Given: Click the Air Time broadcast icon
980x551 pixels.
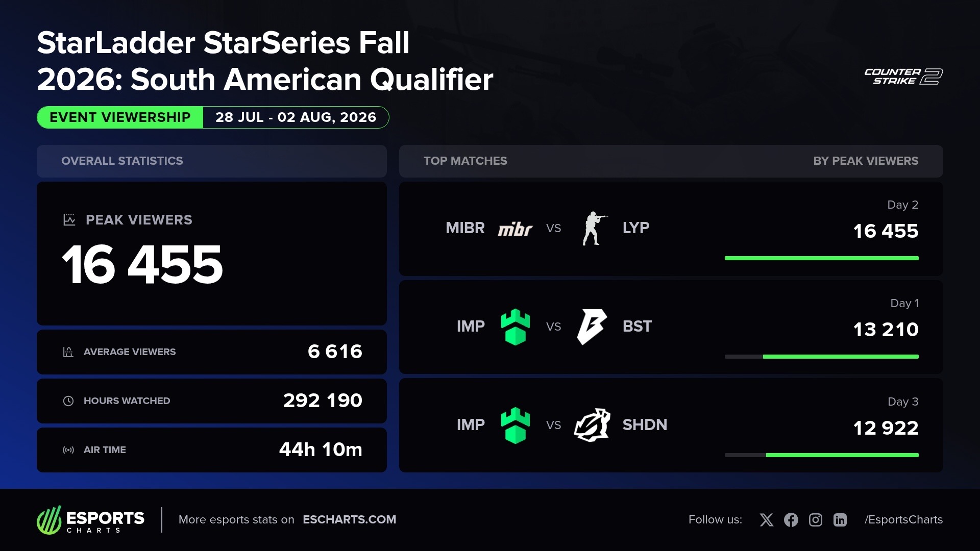Looking at the screenshot, I should point(68,450).
